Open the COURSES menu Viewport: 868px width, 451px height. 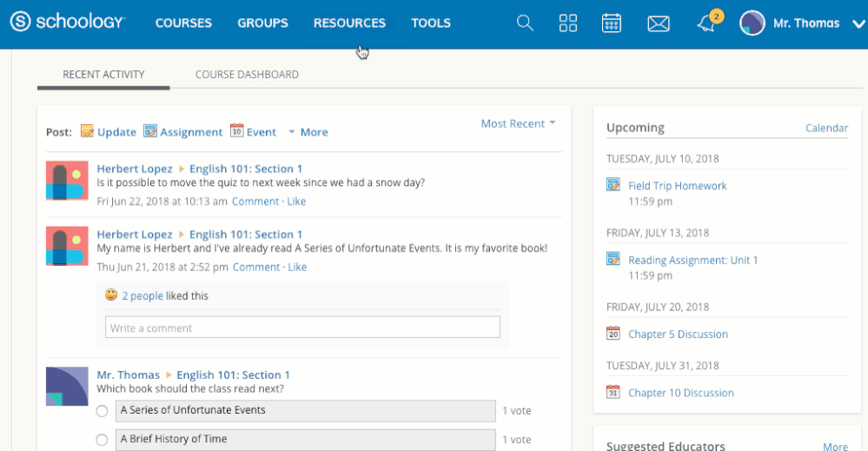(x=183, y=23)
